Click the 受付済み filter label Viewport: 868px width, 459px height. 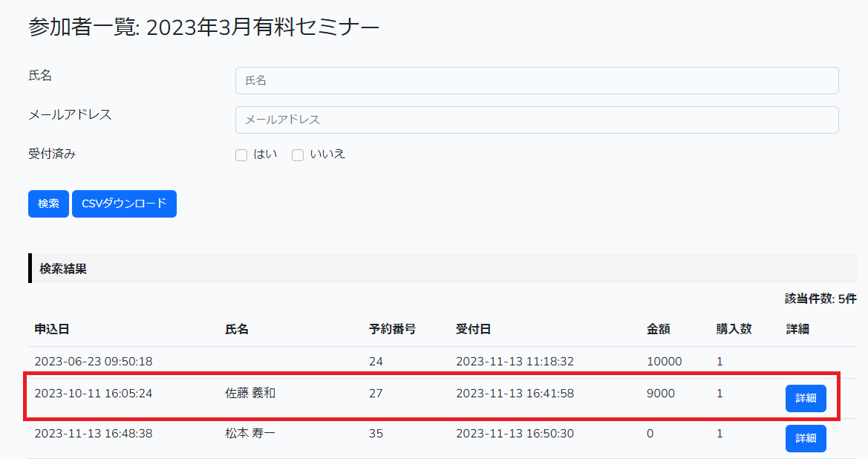(x=52, y=154)
